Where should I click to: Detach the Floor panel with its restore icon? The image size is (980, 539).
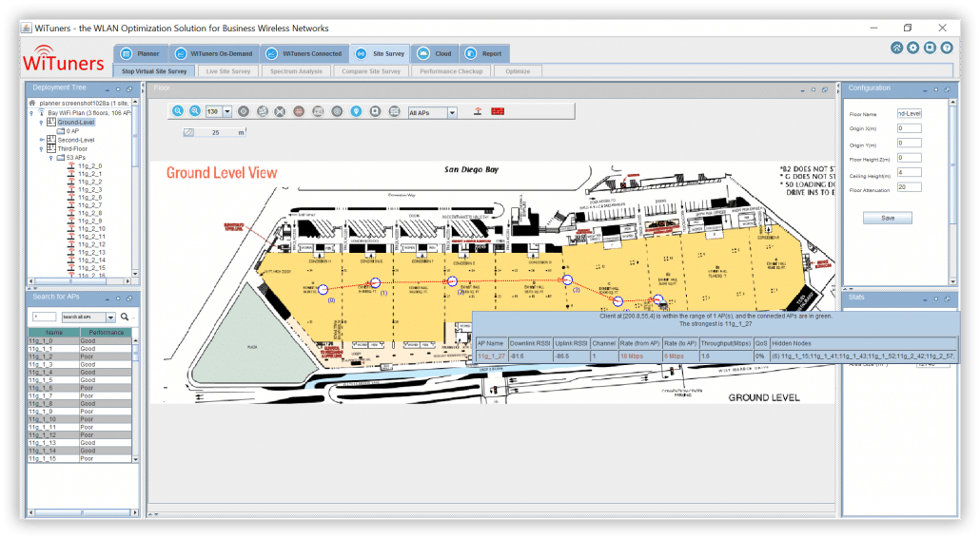824,89
